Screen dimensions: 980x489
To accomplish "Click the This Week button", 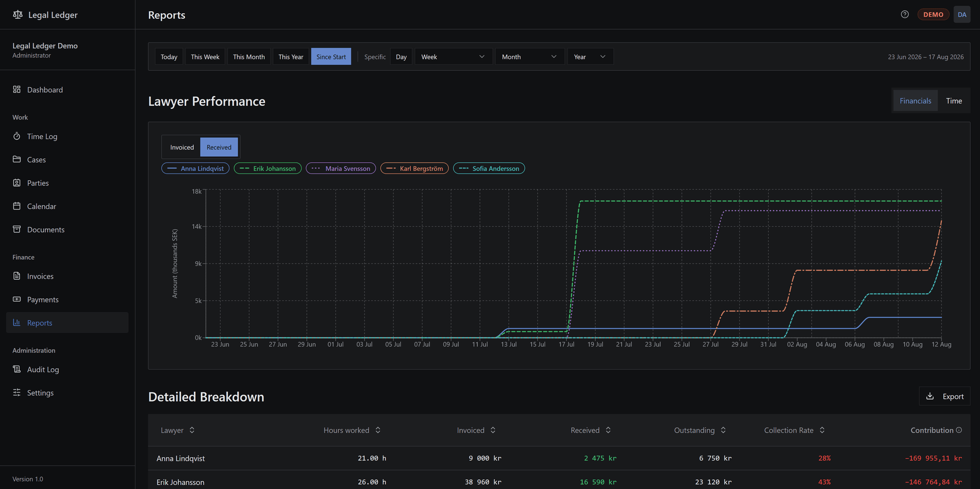I will coord(205,57).
